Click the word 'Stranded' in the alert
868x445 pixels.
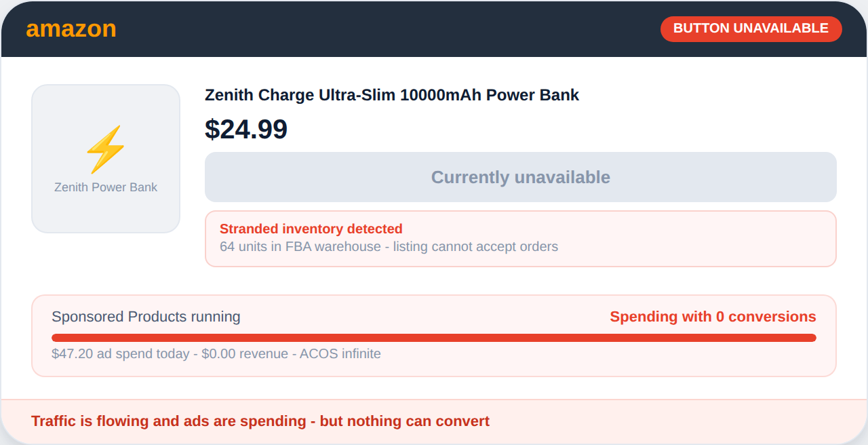[x=249, y=229]
